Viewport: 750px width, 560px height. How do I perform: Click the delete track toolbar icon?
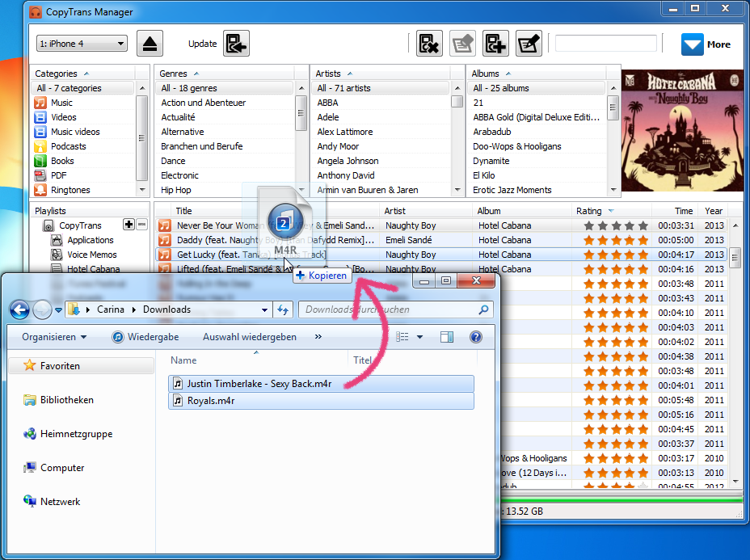tap(429, 44)
